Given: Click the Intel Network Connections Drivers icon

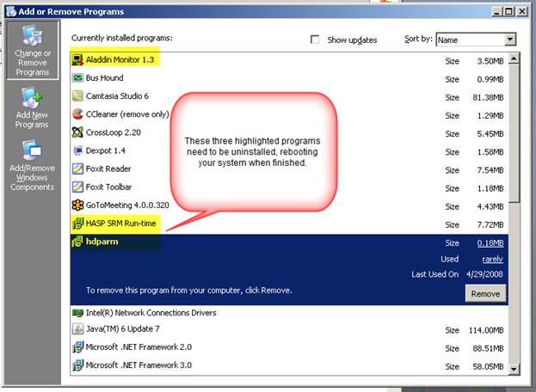Looking at the screenshot, I should click(x=77, y=312).
